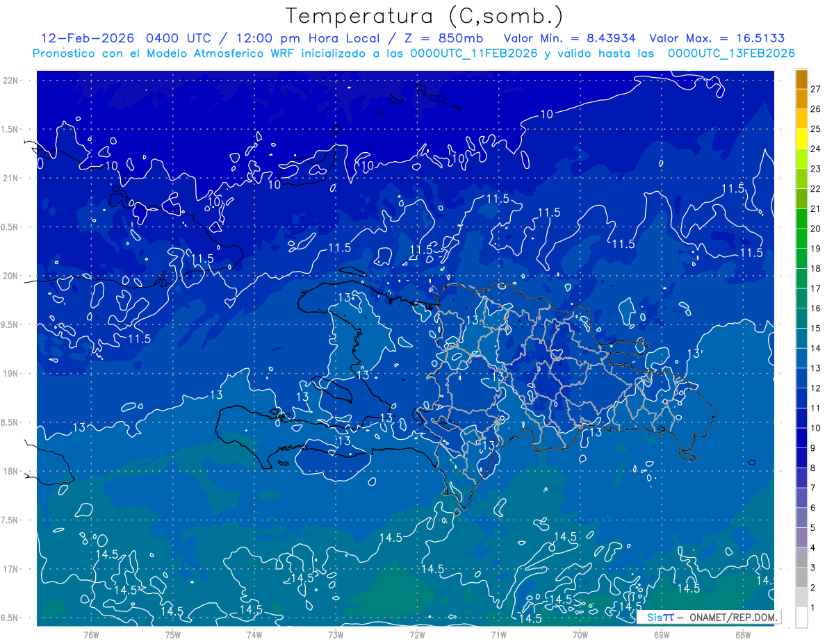Click the '17N' latitude axis label

12,570
